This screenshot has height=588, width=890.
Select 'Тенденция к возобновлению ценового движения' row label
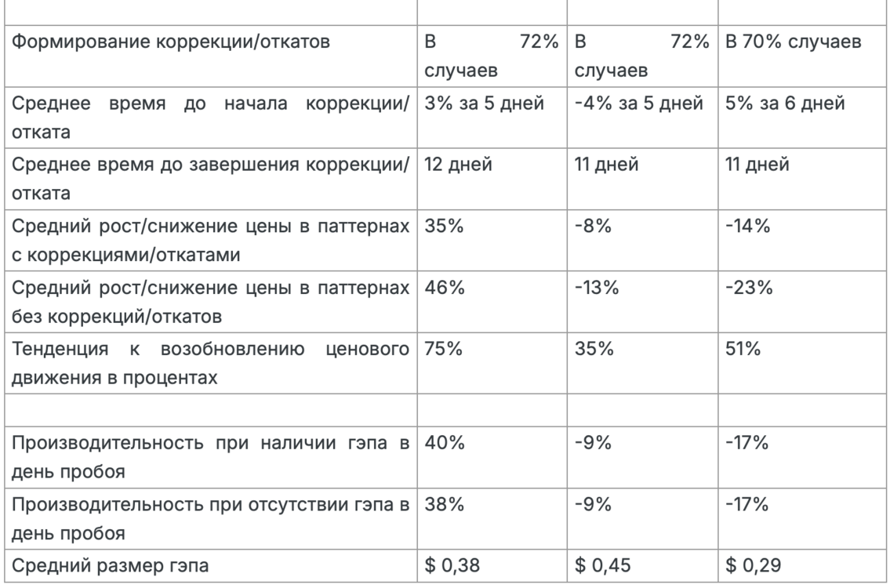pos(210,363)
